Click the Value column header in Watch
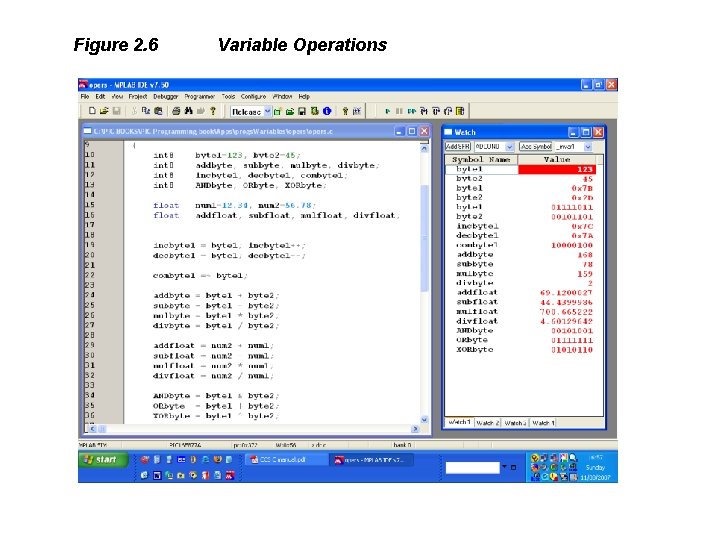 (557, 159)
